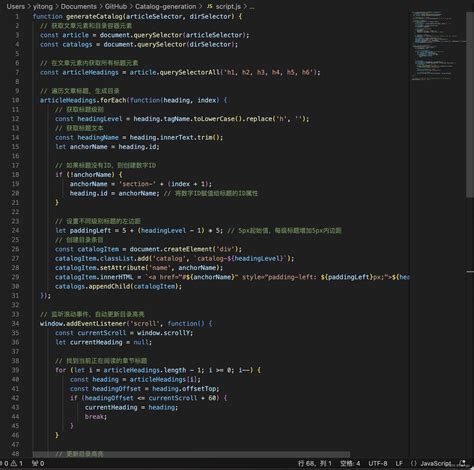
Task: Expand the trailing ellipsis breadcrumb symbol
Action: coord(252,7)
